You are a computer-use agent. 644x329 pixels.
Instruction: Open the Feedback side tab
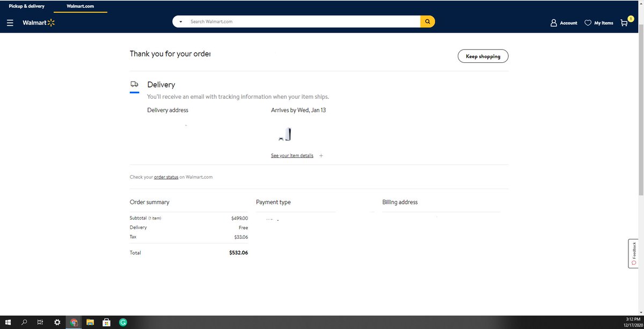point(634,253)
